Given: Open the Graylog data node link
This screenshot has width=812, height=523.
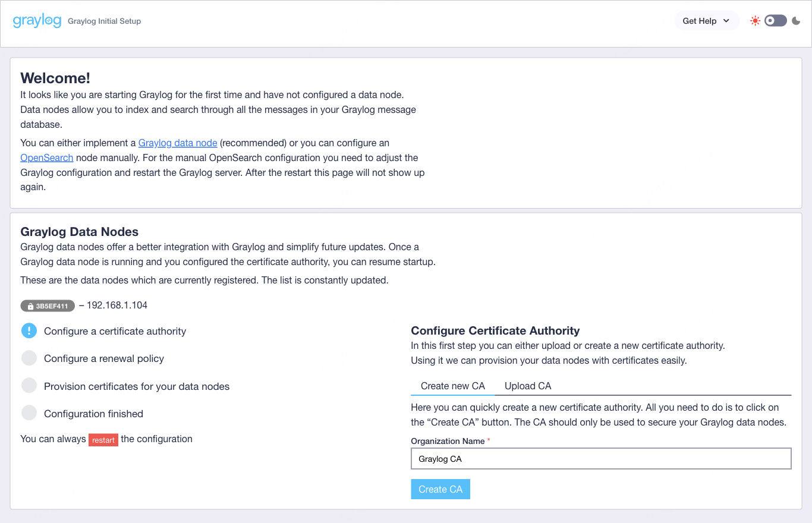Looking at the screenshot, I should pyautogui.click(x=177, y=143).
